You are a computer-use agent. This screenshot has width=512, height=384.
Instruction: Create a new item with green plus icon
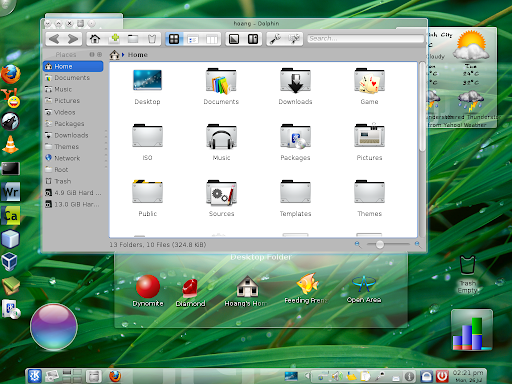click(x=114, y=39)
